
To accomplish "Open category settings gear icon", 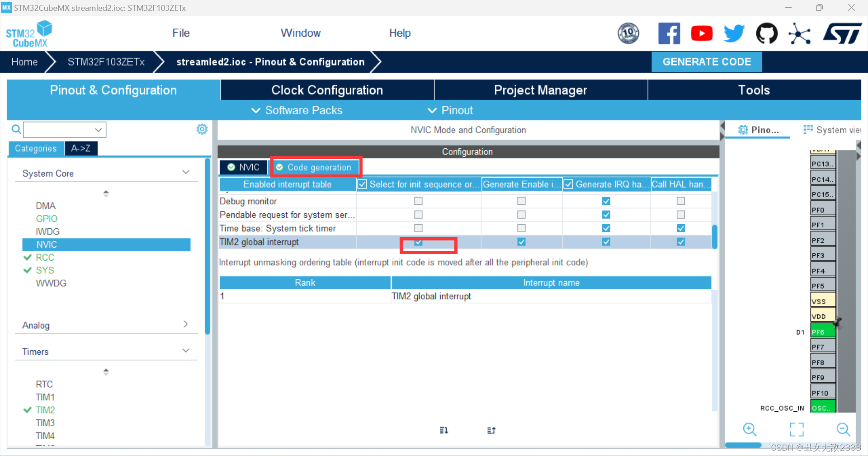I will click(x=202, y=129).
